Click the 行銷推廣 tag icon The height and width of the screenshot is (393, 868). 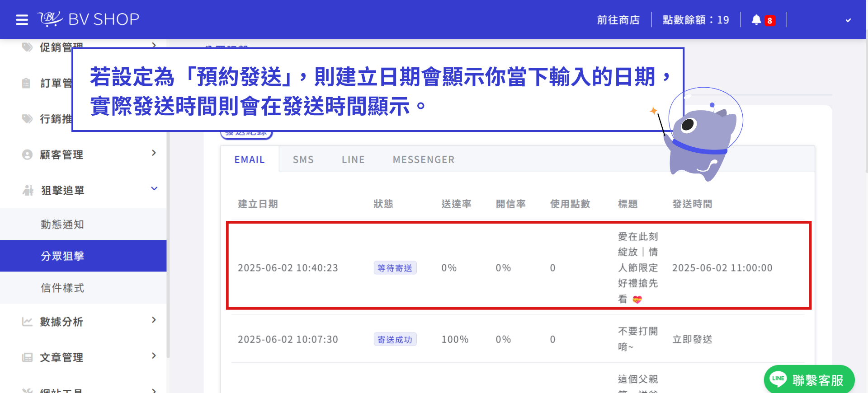[x=27, y=119]
